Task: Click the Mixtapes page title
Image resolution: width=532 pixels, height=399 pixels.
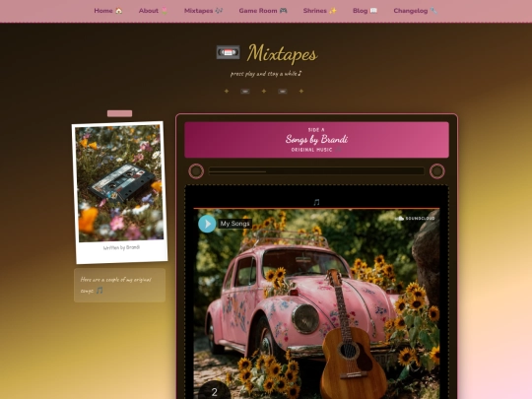Action: [283, 53]
